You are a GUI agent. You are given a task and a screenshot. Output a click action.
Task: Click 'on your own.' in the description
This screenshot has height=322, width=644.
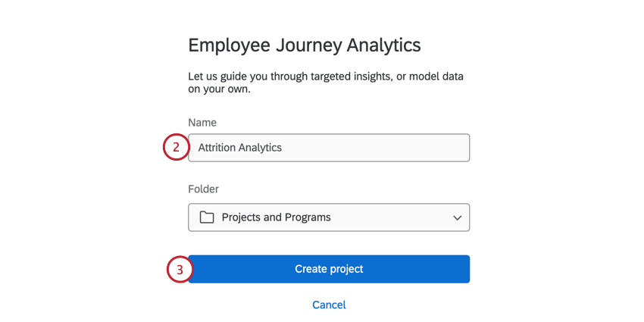tap(219, 89)
